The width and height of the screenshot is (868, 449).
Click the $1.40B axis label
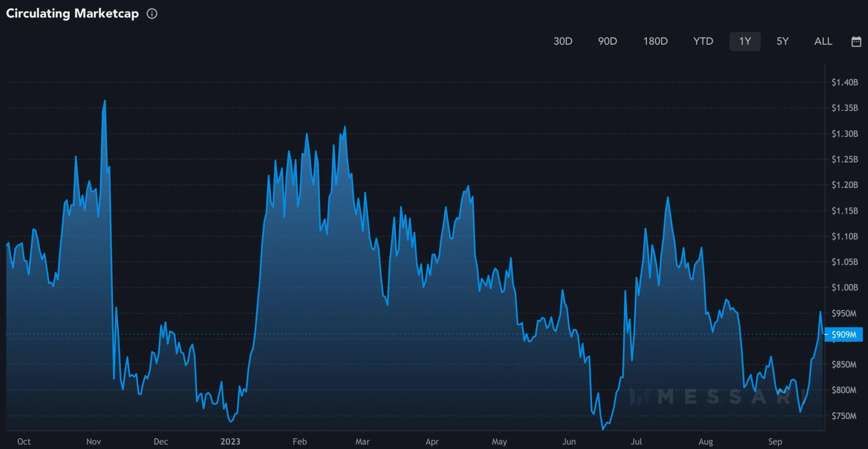845,83
